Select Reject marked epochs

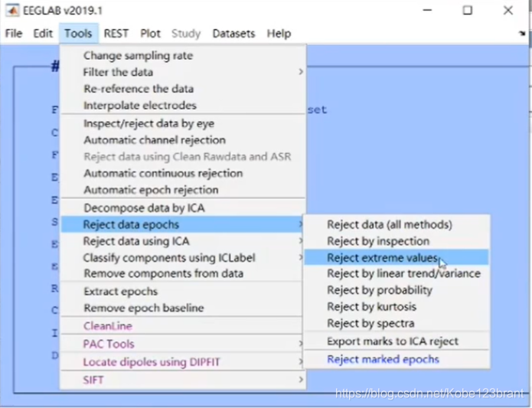[397, 359]
